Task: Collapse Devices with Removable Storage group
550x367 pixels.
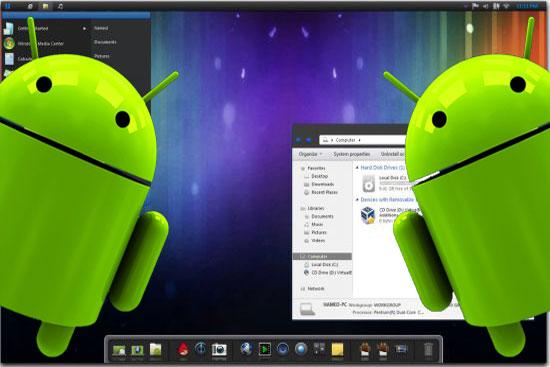Action: [357, 200]
